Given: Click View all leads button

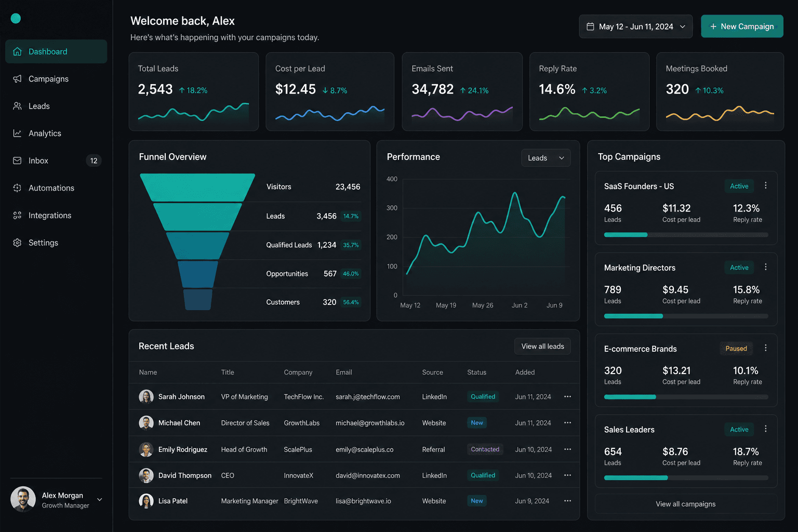Looking at the screenshot, I should click(542, 347).
